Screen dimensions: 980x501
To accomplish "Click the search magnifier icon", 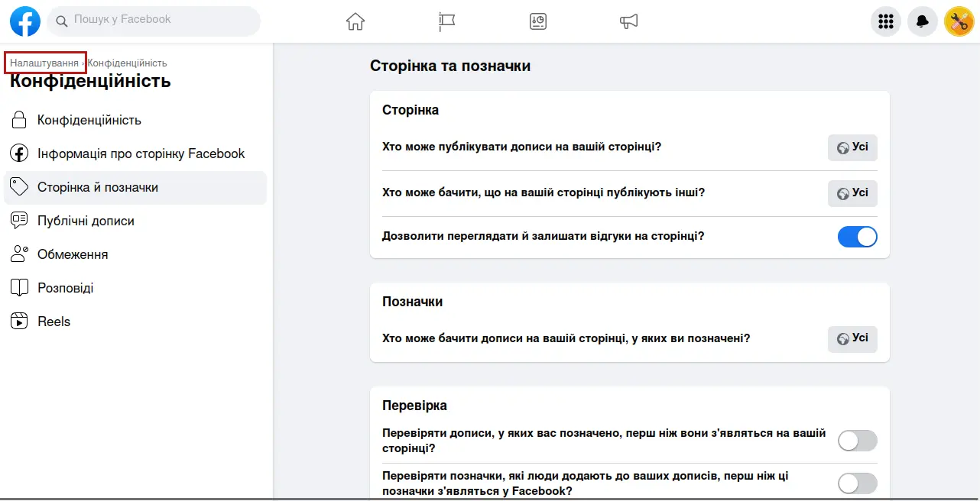I will [x=62, y=20].
